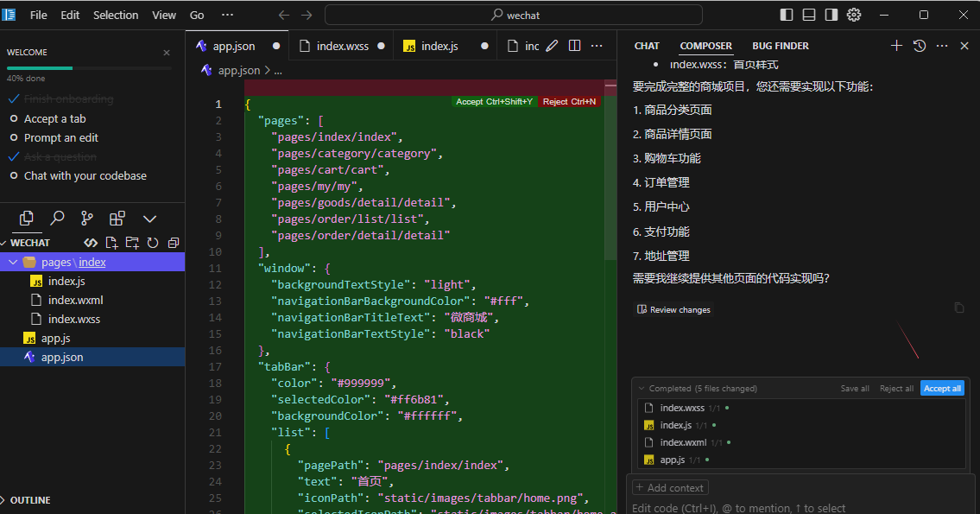Toggle the bottom panel layout
The height and width of the screenshot is (514, 980).
[x=809, y=15]
